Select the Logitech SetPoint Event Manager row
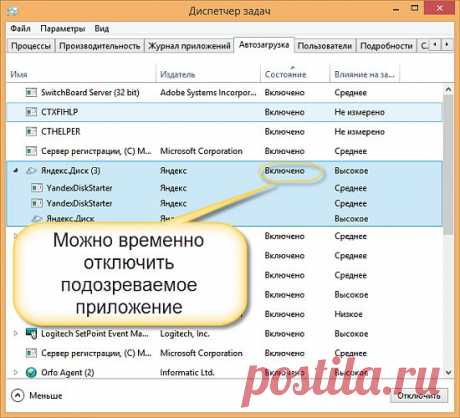 [x=225, y=334]
